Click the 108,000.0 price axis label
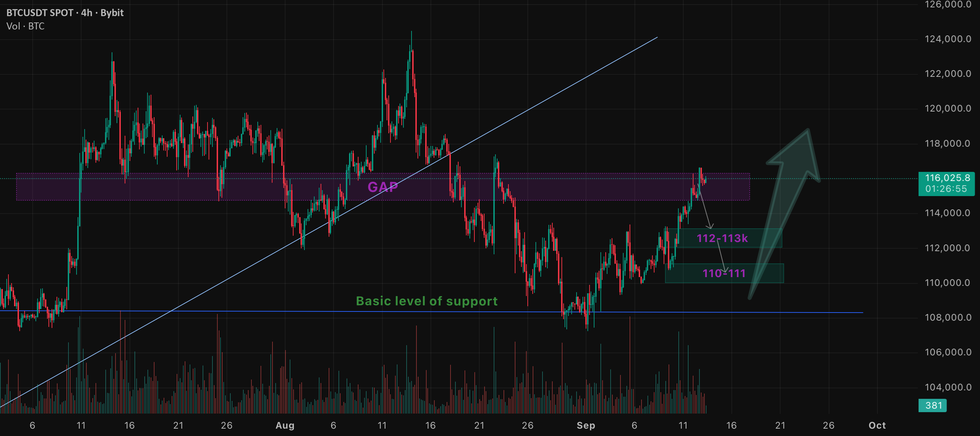Screen dimensions: 980x436 (x=948, y=317)
